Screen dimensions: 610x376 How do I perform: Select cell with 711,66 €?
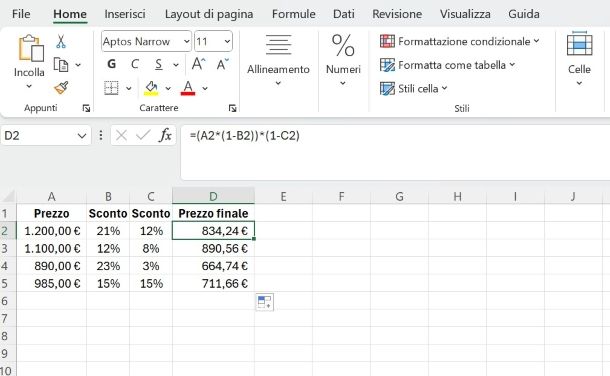pos(213,283)
